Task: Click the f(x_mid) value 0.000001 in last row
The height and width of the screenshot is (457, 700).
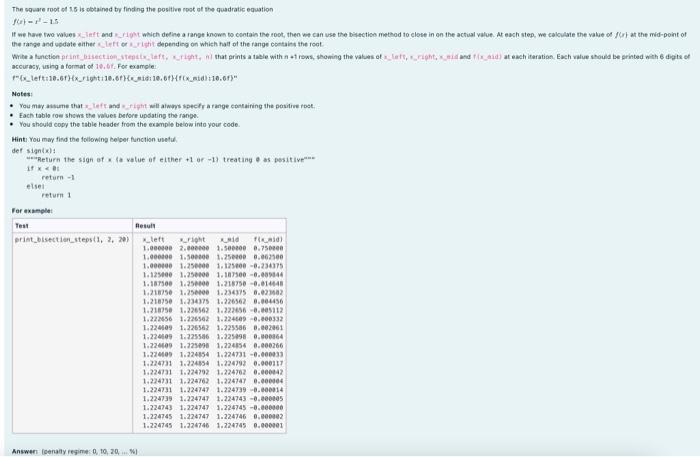Action: pyautogui.click(x=268, y=426)
